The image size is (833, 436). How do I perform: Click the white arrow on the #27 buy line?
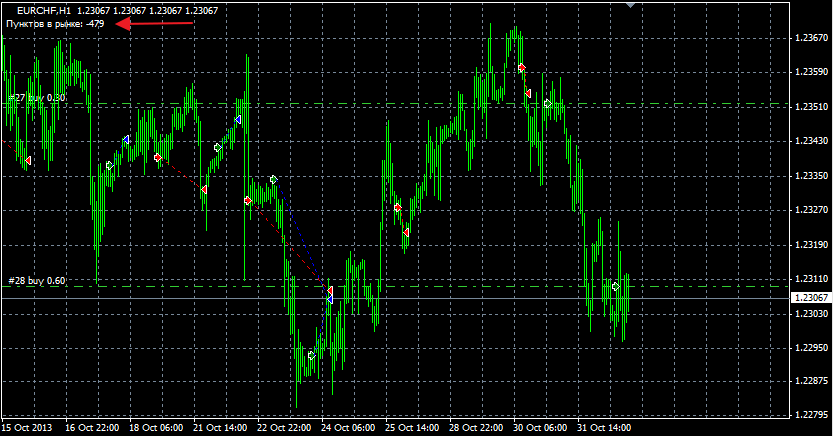548,104
